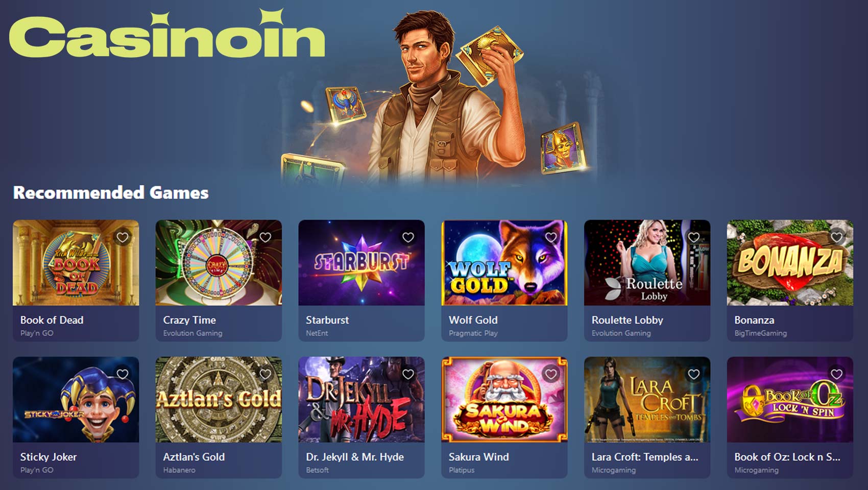Image resolution: width=868 pixels, height=490 pixels.
Task: Favorite Roulette Lobby using heart icon
Action: (694, 237)
